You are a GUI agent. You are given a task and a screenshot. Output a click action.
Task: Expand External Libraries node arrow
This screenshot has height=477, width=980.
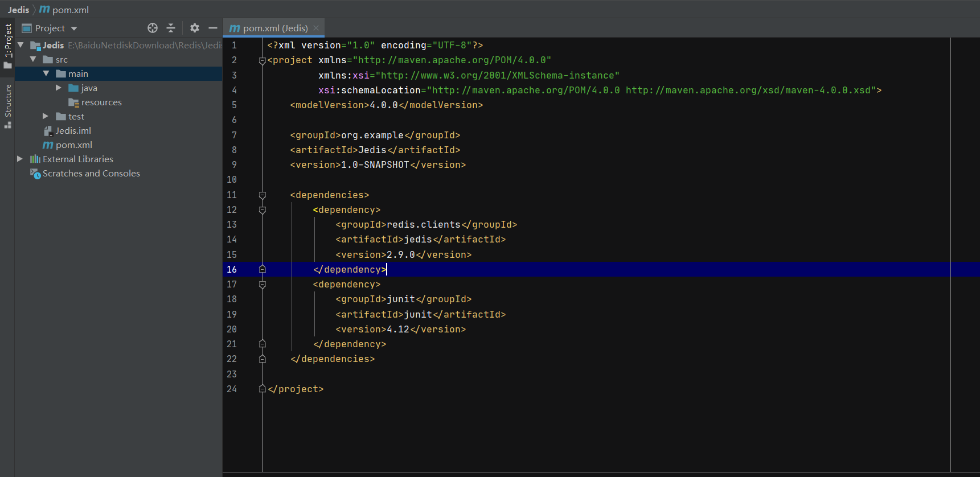[x=20, y=159]
